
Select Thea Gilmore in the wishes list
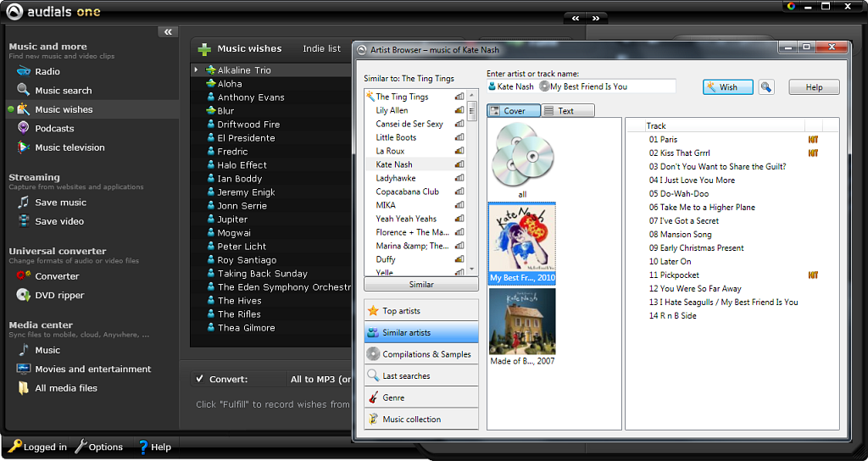[246, 328]
